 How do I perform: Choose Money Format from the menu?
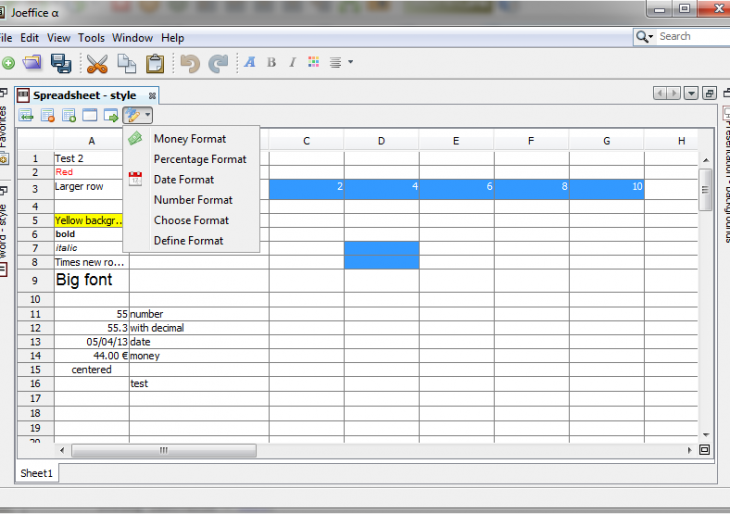(190, 139)
